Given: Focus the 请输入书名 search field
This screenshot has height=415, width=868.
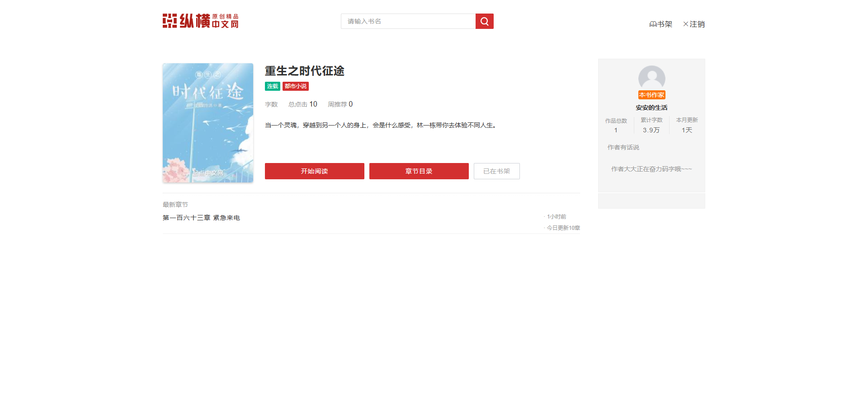Looking at the screenshot, I should pyautogui.click(x=408, y=21).
